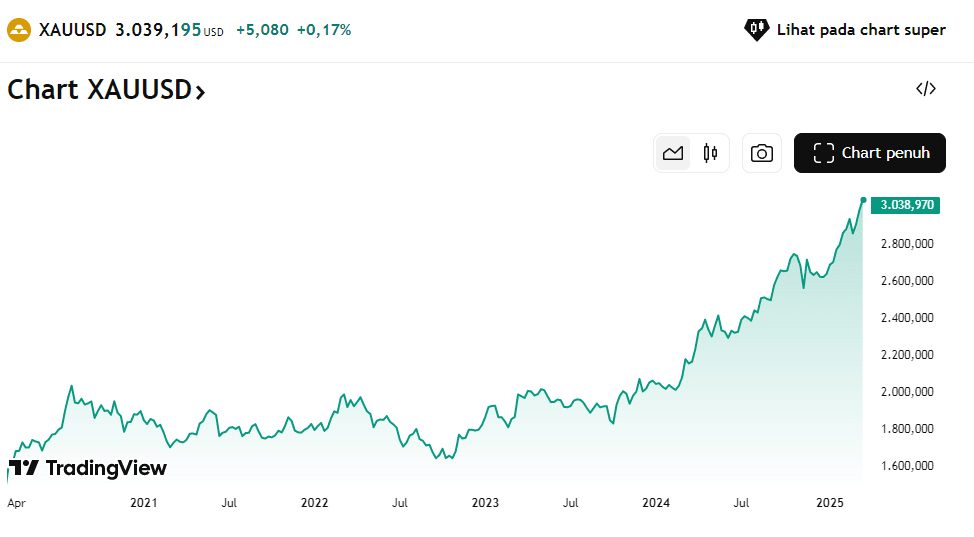Click the 2.000,000 price axis label
The image size is (974, 537).
[907, 391]
